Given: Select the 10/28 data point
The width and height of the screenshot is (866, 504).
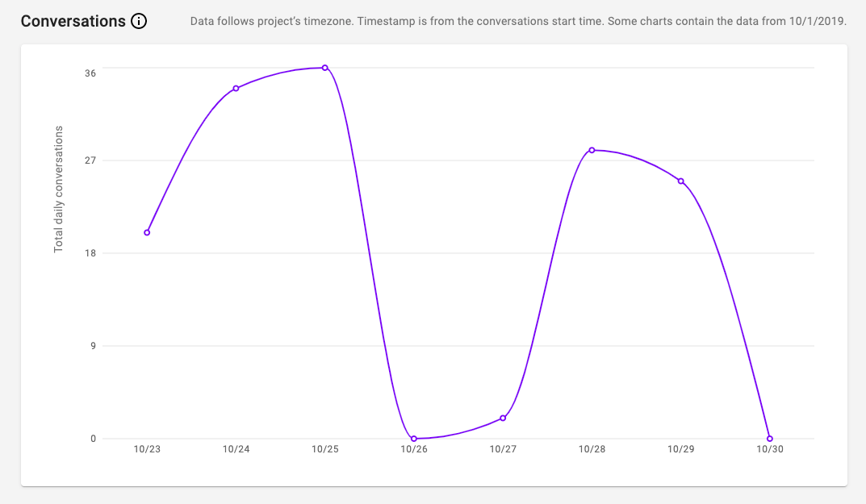Looking at the screenshot, I should [592, 150].
